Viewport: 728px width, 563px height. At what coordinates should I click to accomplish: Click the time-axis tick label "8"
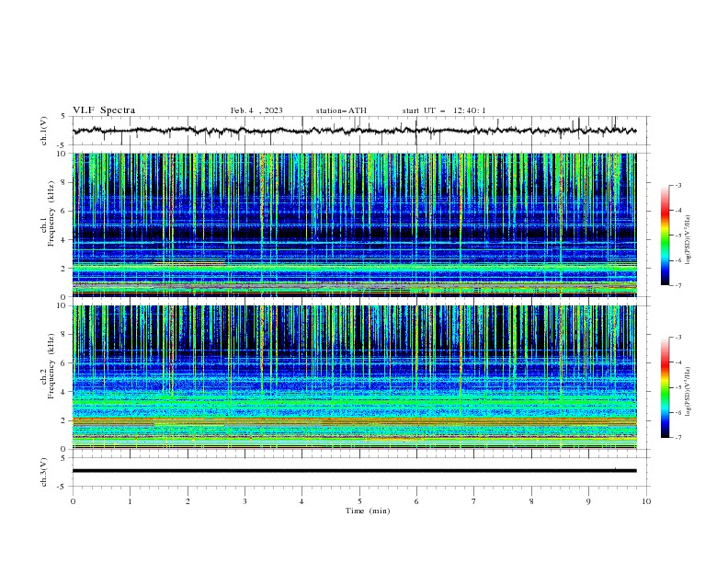pyautogui.click(x=531, y=501)
